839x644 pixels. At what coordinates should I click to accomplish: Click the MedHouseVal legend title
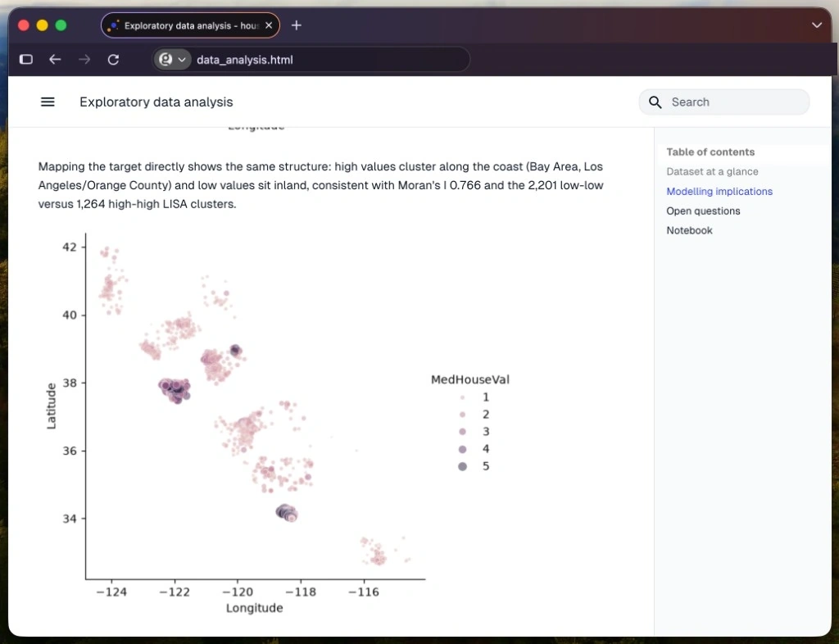(x=469, y=380)
